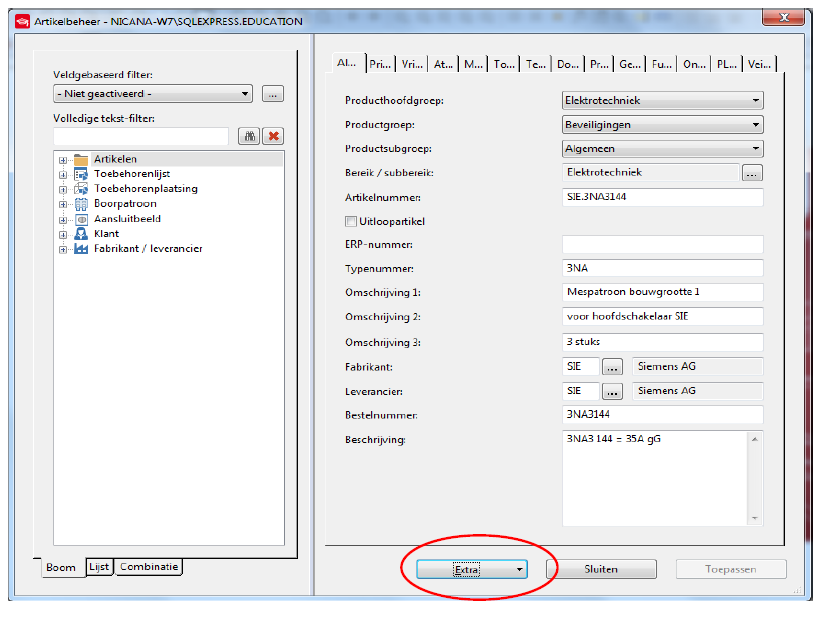The image size is (838, 618).
Task: Switch to the Vri... tab
Action: (x=412, y=64)
